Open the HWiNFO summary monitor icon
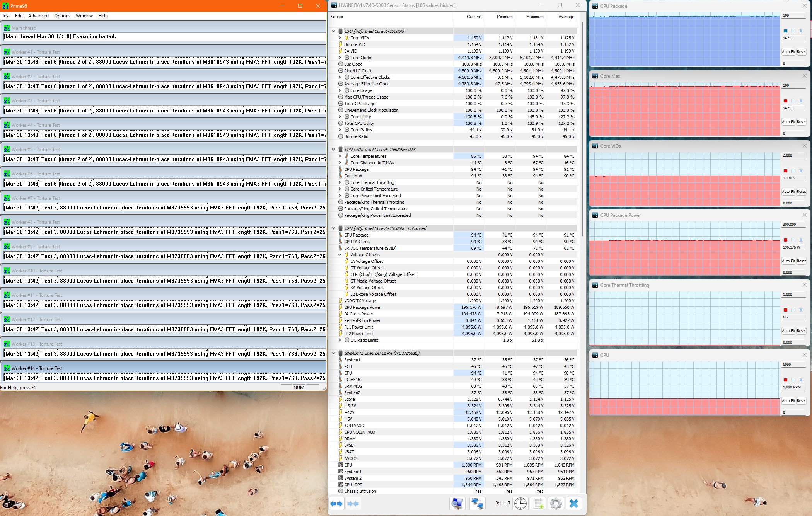The width and height of the screenshot is (812, 516). tap(457, 504)
